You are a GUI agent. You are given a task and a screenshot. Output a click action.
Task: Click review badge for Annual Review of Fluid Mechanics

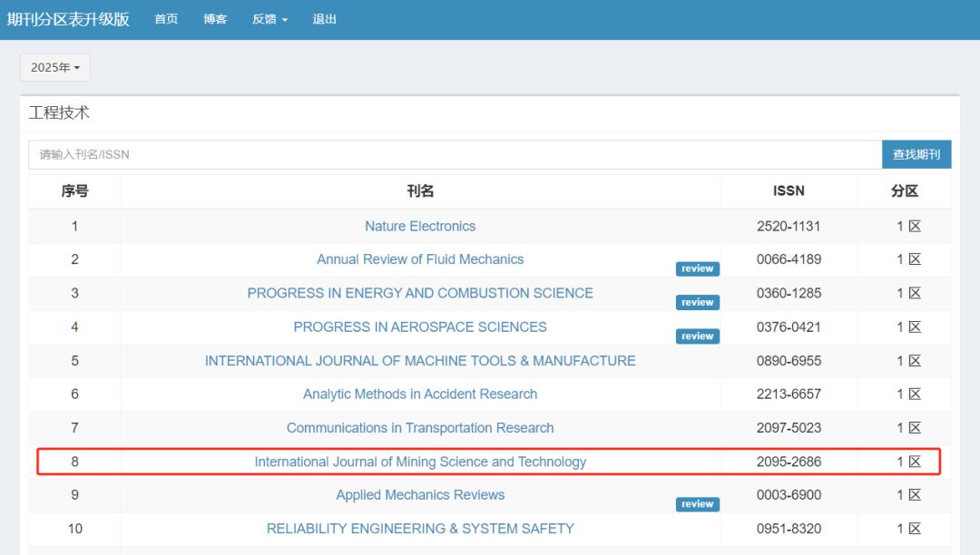tap(698, 268)
